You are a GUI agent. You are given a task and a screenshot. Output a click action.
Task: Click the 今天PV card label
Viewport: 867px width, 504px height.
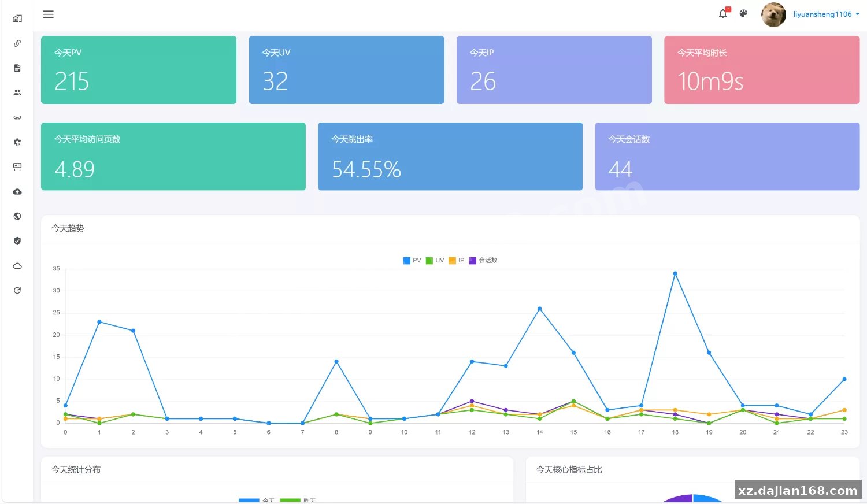tap(68, 53)
